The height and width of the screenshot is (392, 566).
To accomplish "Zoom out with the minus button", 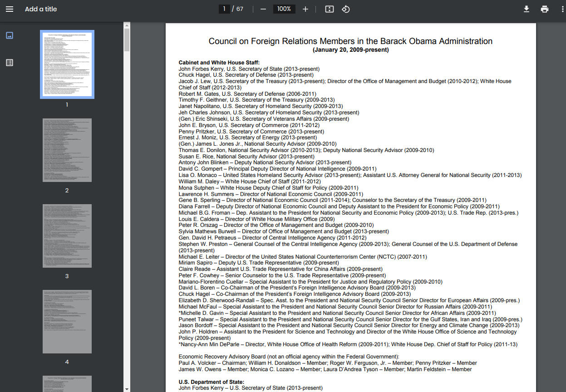I will tap(263, 9).
